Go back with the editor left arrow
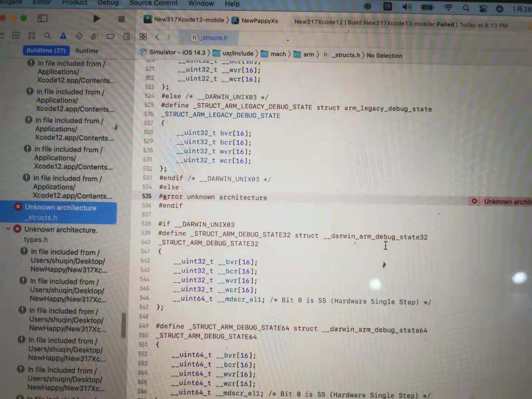Image resolution: width=532 pixels, height=399 pixels. pyautogui.click(x=157, y=37)
